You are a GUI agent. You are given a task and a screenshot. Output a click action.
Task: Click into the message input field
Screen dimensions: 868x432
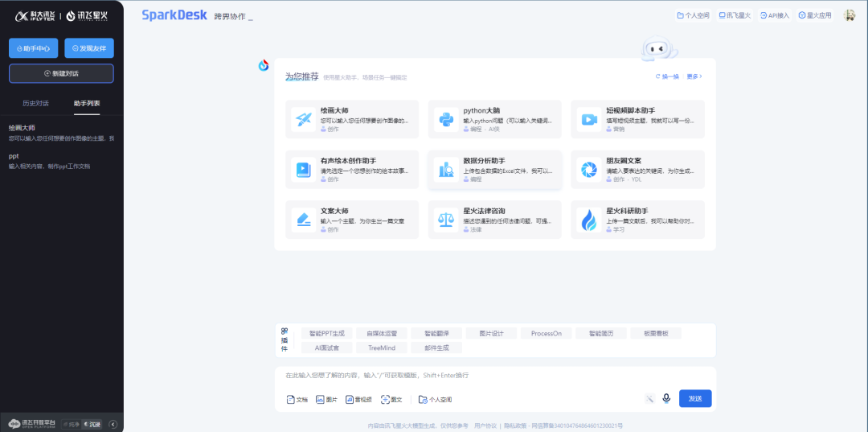[482, 376]
